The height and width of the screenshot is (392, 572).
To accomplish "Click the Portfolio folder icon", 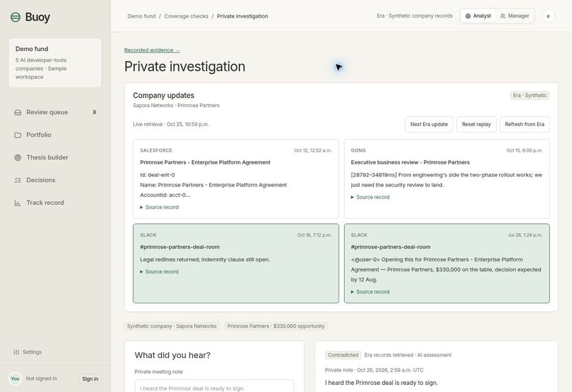I will (x=18, y=135).
